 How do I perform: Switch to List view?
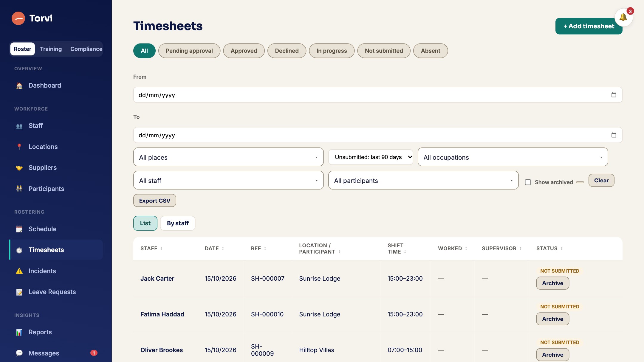(x=145, y=223)
